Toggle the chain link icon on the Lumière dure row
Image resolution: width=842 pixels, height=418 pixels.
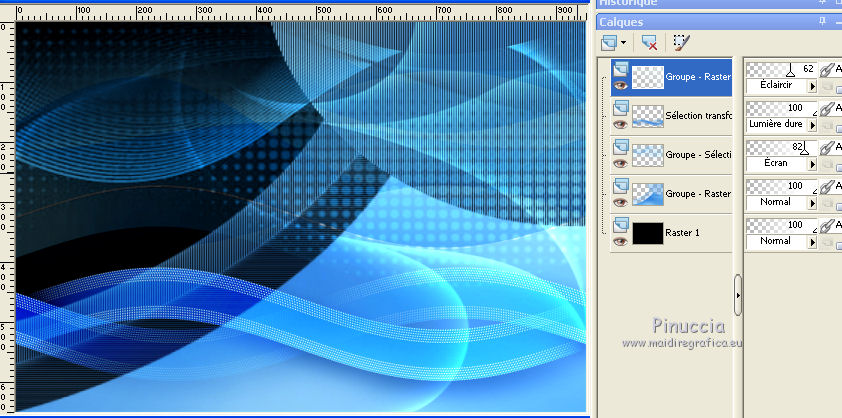[x=827, y=109]
